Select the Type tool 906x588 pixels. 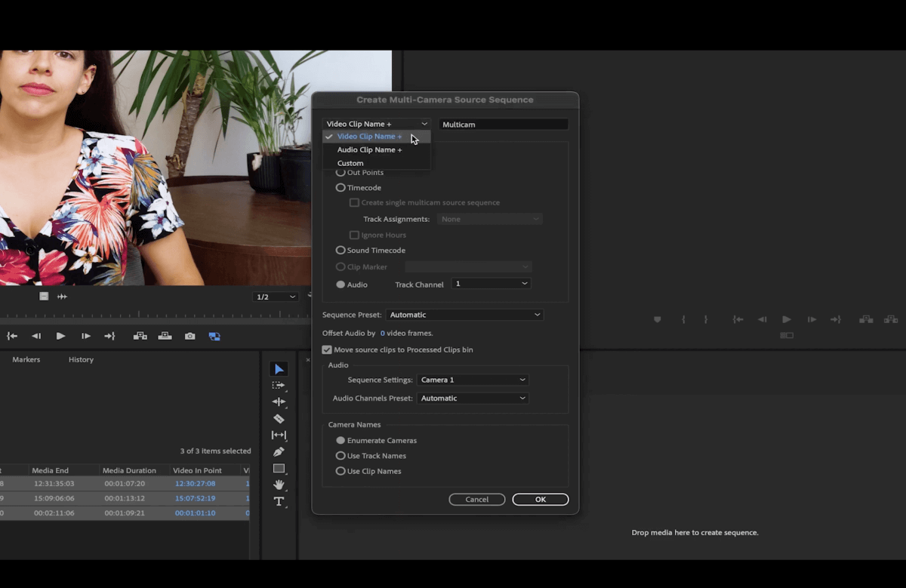point(279,501)
